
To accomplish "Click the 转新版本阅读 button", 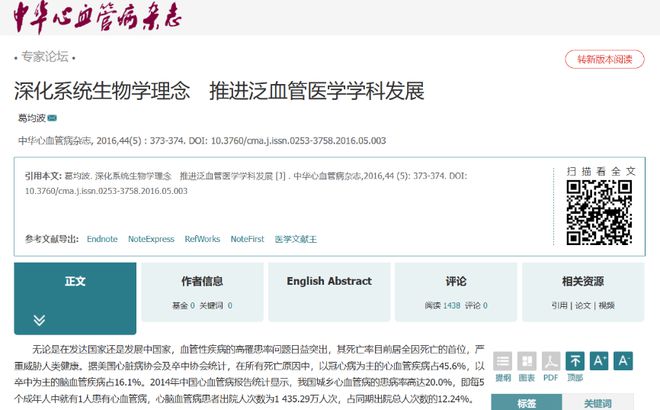I will 603,59.
